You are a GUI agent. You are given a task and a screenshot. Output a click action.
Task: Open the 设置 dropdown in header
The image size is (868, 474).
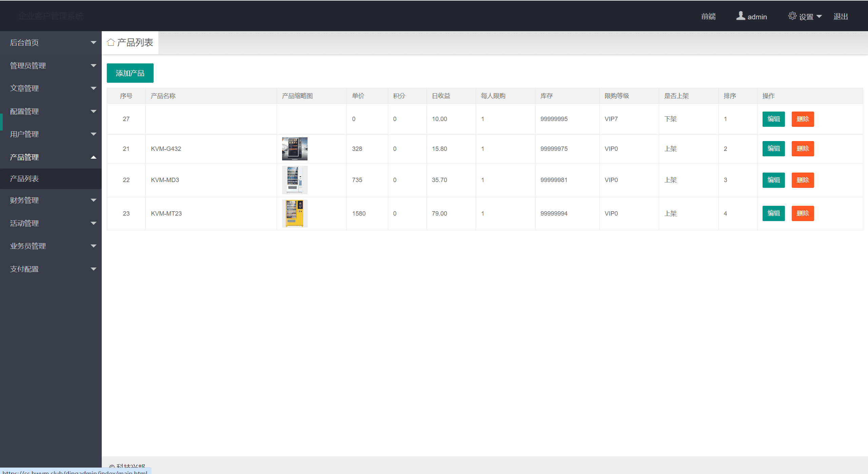click(810, 17)
